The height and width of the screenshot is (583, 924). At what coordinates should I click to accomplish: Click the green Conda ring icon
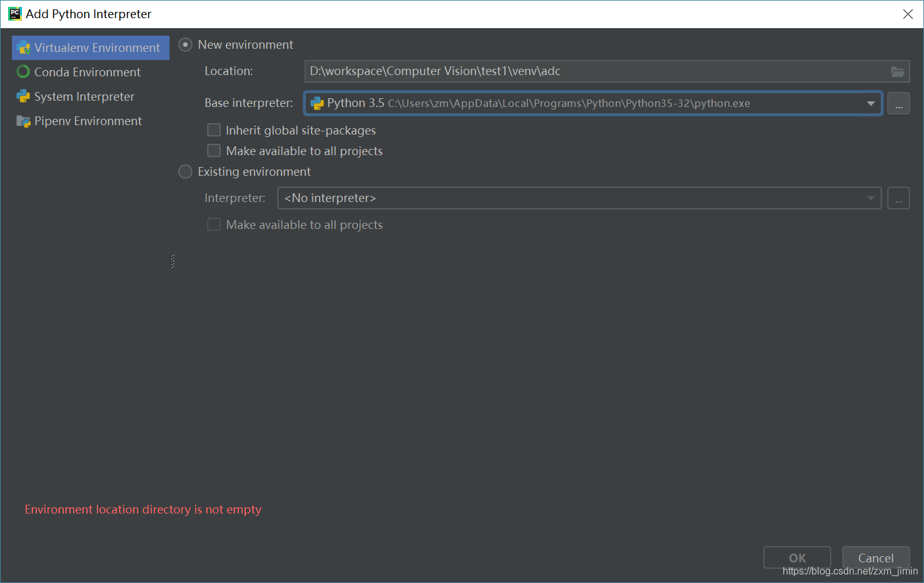(23, 72)
